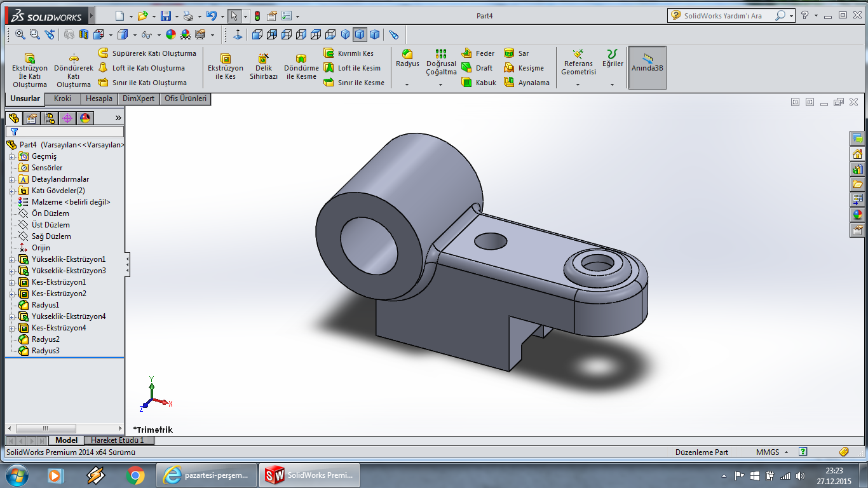The height and width of the screenshot is (488, 868).
Task: Open the ConfigurationManager tab icon
Action: [50, 118]
